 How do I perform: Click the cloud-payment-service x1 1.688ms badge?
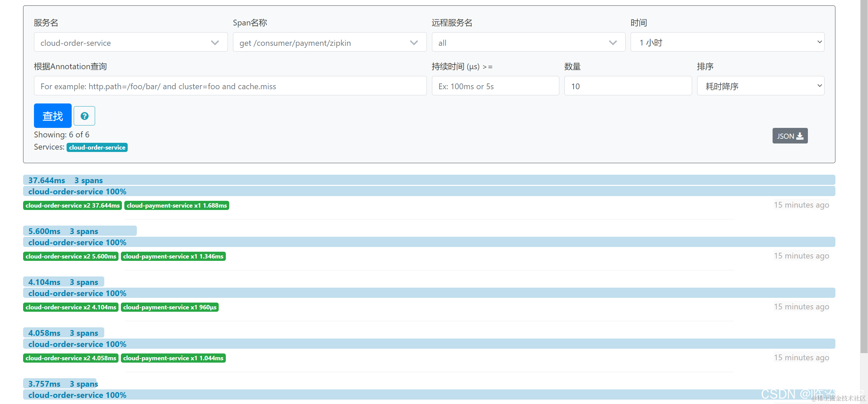[177, 205]
